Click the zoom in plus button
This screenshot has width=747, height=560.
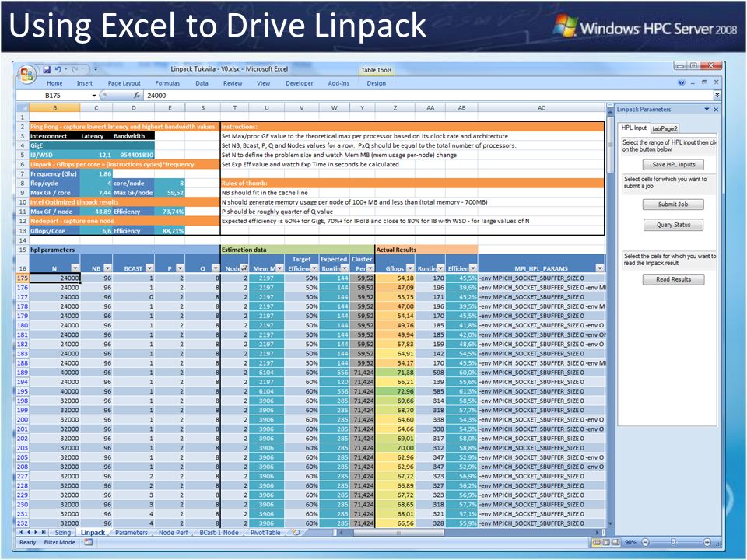707,542
